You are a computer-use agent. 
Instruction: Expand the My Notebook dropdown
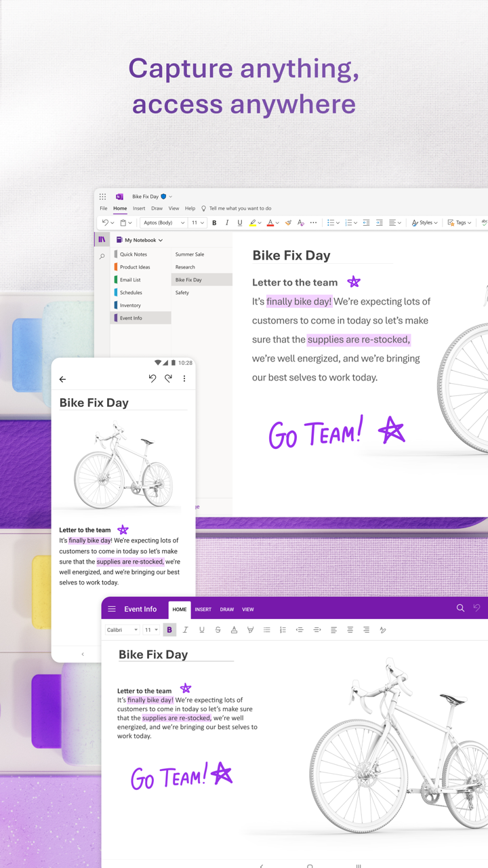(x=143, y=240)
